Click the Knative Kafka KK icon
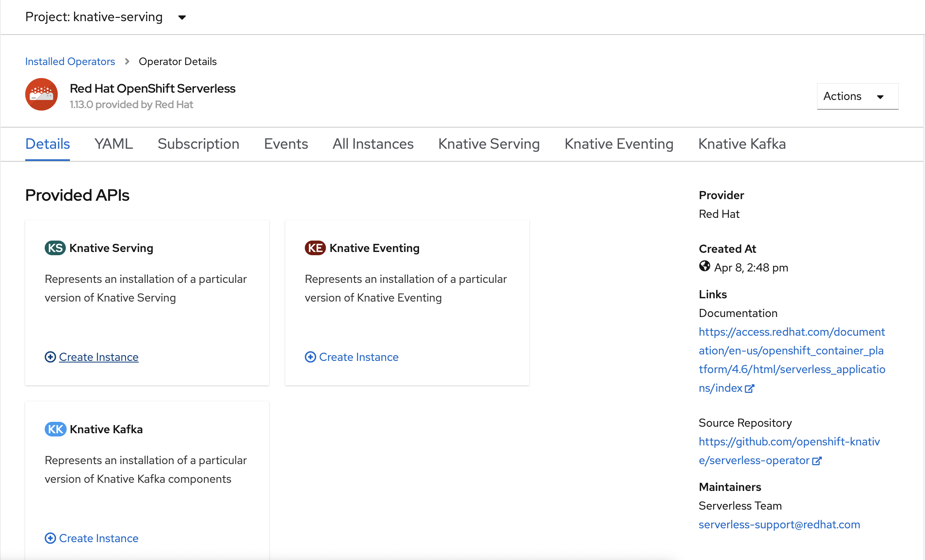The width and height of the screenshot is (925, 560). (x=55, y=429)
